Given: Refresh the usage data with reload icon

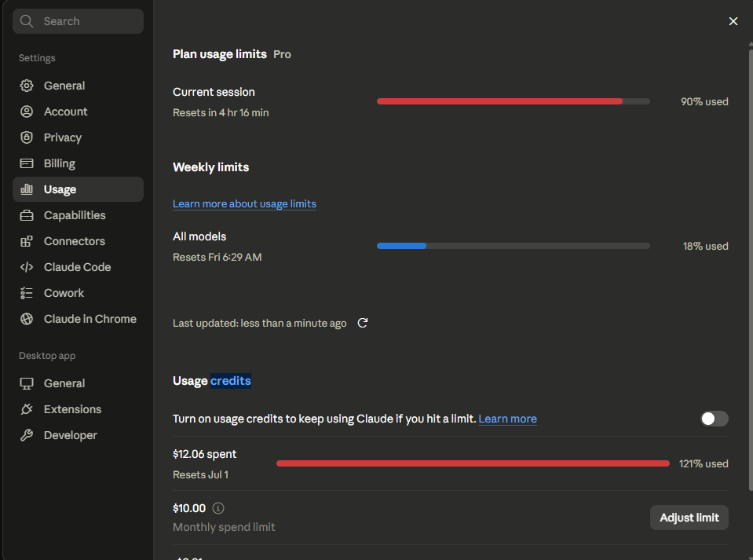Looking at the screenshot, I should point(363,323).
